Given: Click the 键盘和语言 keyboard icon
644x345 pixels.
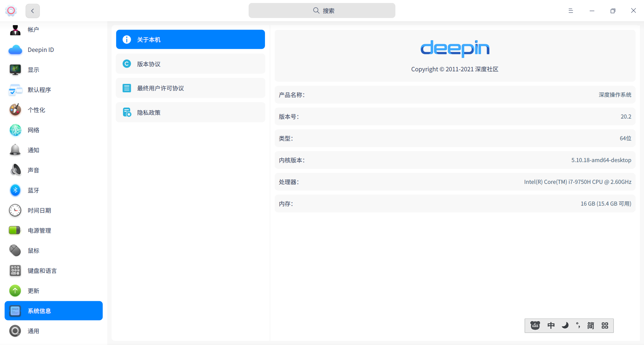Looking at the screenshot, I should click(15, 271).
